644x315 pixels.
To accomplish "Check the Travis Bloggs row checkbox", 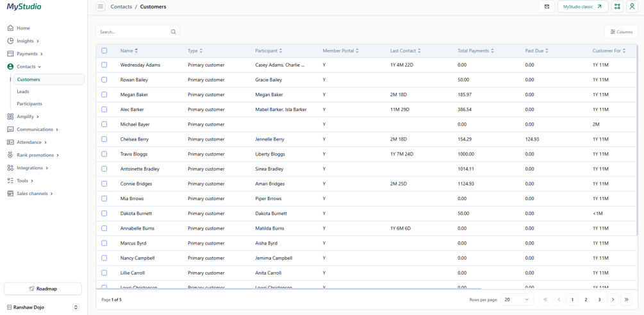I will coord(104,154).
